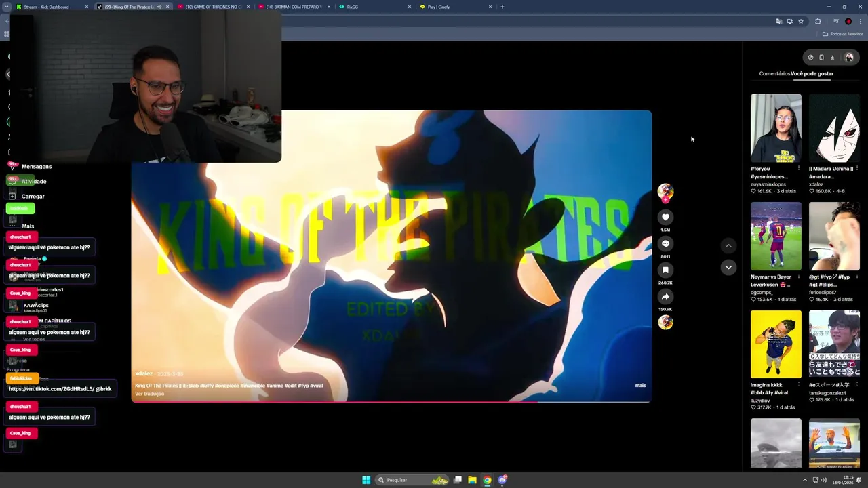
Task: Go to the previous video
Action: (x=728, y=245)
